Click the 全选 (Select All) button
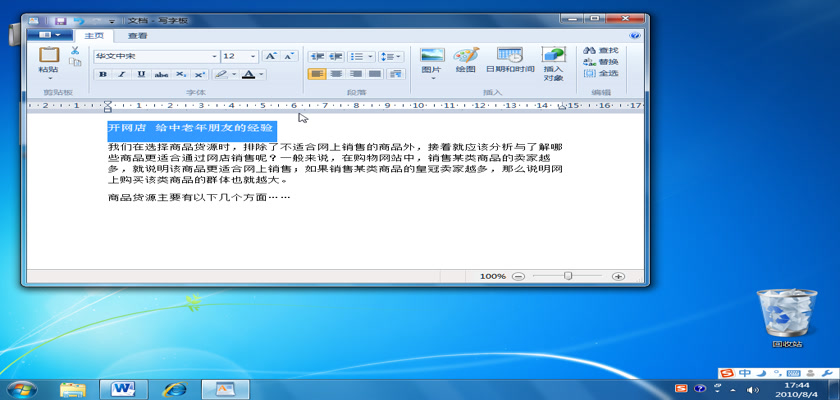840x400 pixels. [602, 73]
